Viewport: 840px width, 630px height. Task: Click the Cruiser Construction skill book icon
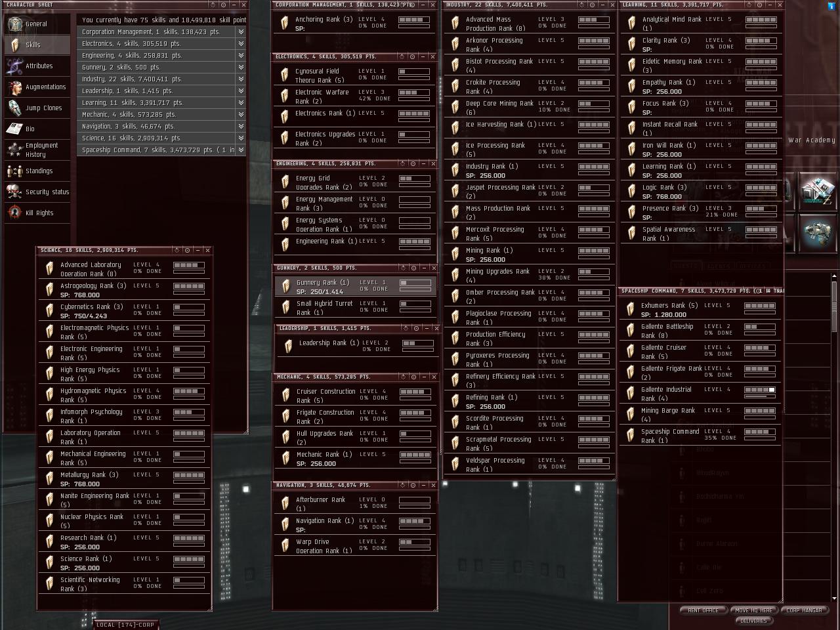(285, 395)
